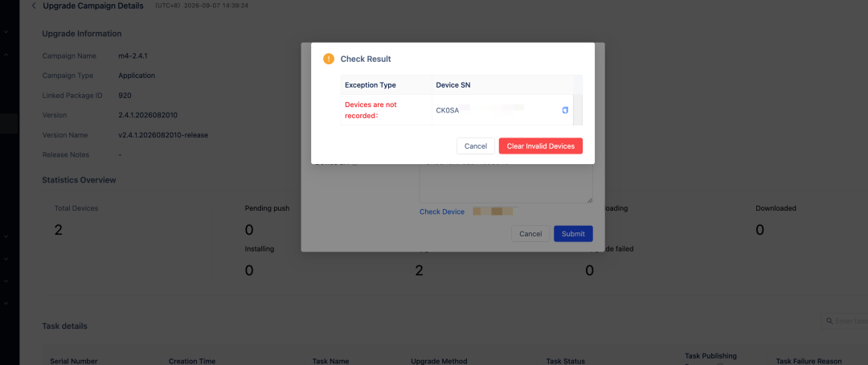Image resolution: width=868 pixels, height=365 pixels.
Task: Expand the first sidebar chevron menu
Action: pos(6,32)
